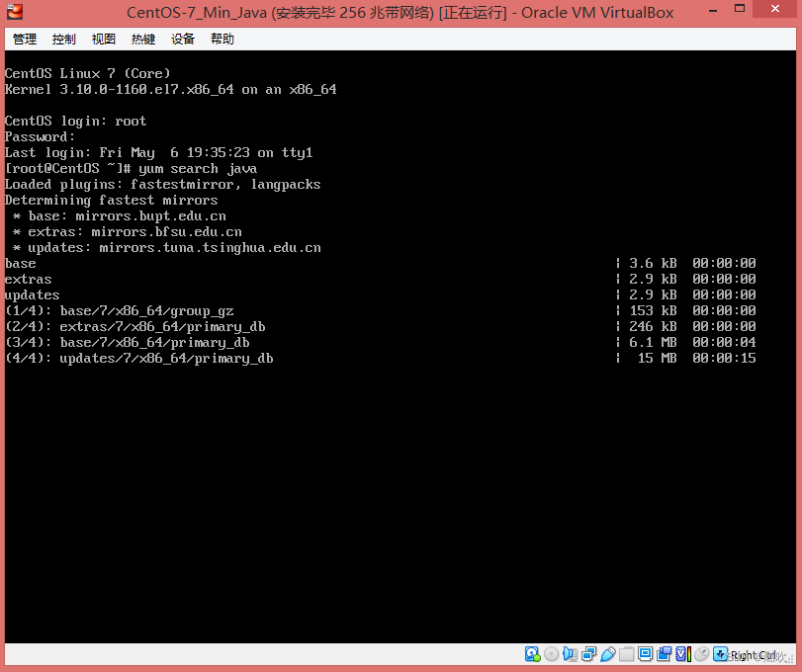The image size is (802, 672).
Task: Click the 'CentOS login: root' line
Action: [76, 122]
